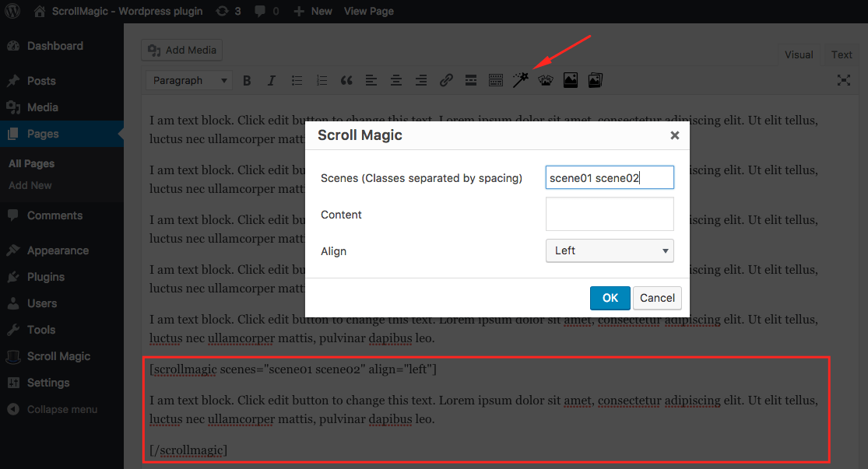Create a bulleted list
Viewport: 868px width, 469px height.
pyautogui.click(x=297, y=80)
